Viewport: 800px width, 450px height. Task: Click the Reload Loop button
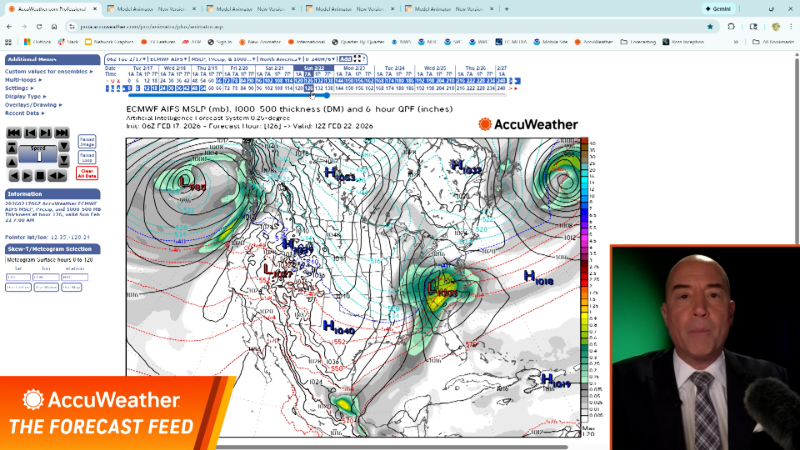click(87, 157)
